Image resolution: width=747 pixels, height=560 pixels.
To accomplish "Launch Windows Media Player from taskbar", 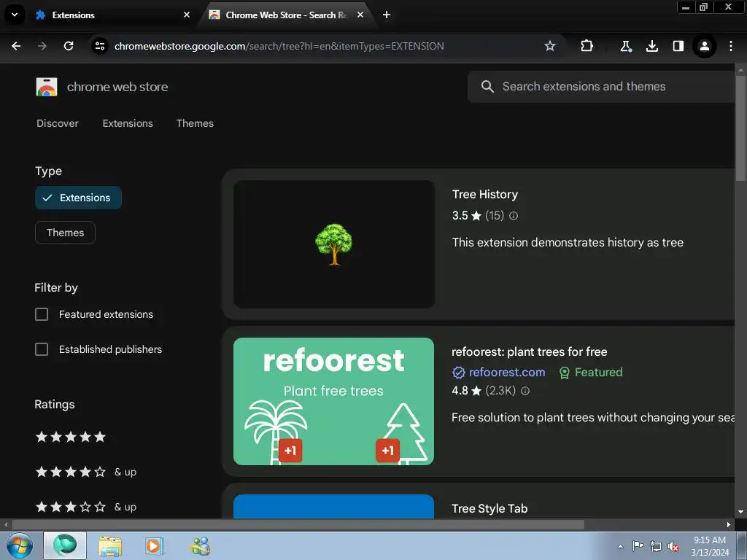I will tap(153, 546).
